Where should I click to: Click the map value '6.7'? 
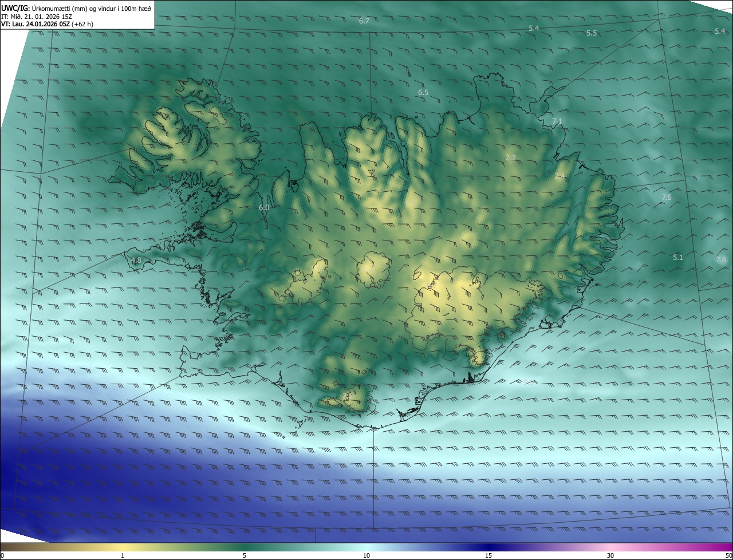pyautogui.click(x=364, y=21)
